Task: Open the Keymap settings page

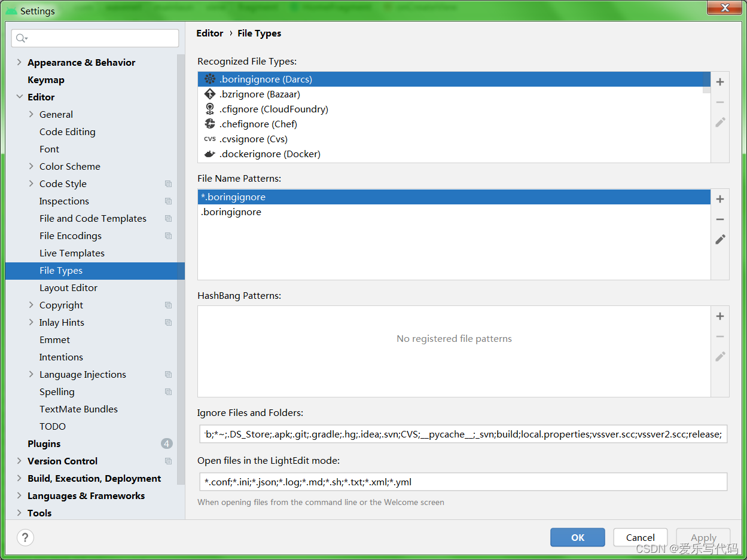Action: coord(46,79)
